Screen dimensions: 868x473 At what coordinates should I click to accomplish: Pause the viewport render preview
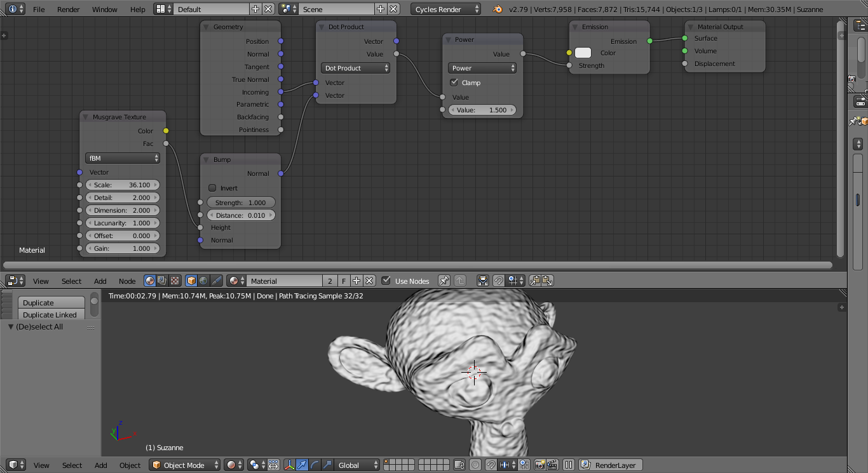[x=569, y=465]
